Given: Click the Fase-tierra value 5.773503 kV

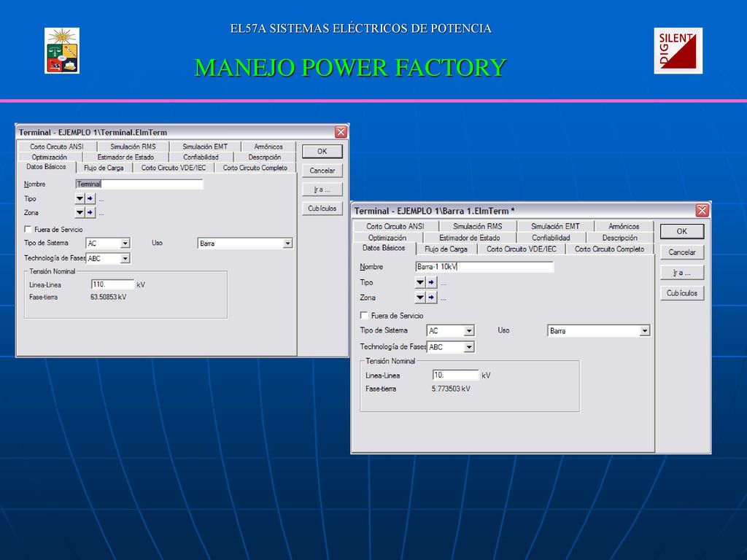Looking at the screenshot, I should [451, 389].
